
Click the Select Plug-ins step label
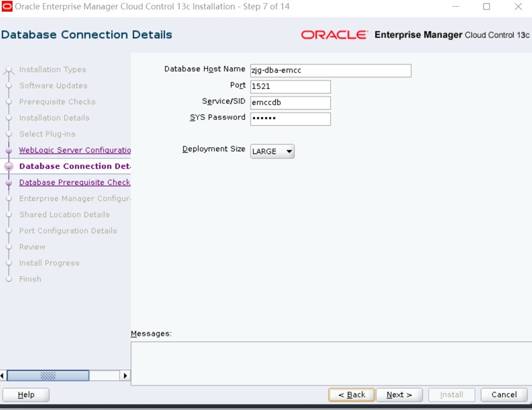pos(47,134)
